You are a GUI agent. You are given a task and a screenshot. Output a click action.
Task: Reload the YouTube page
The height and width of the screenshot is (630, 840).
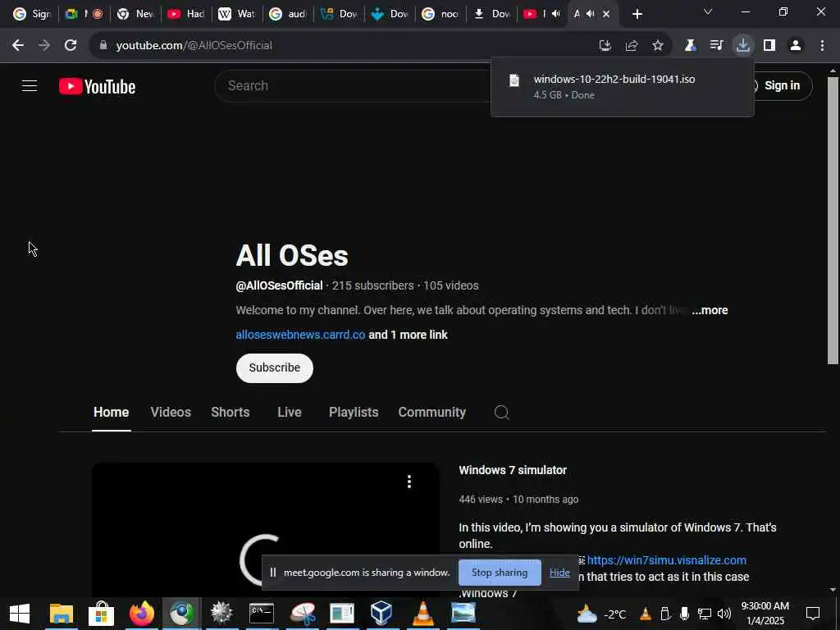pyautogui.click(x=71, y=45)
